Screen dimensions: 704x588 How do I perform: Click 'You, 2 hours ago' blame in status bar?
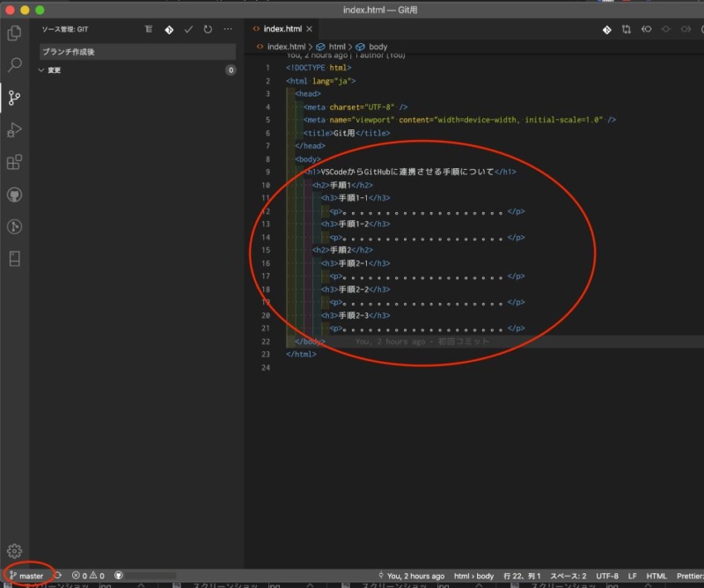click(x=411, y=576)
